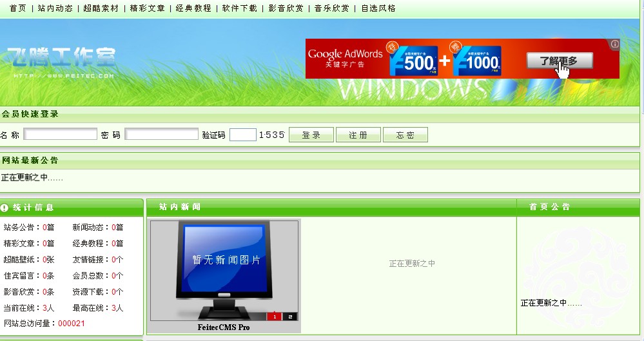
Task: Click the 影音欣赏:0条 statistic entry
Action: click(29, 292)
